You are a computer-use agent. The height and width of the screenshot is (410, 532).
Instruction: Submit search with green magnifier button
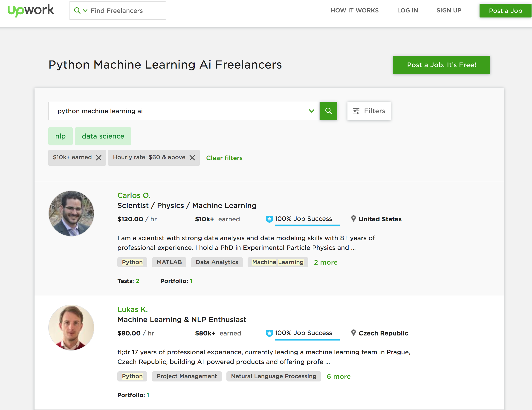(x=328, y=111)
